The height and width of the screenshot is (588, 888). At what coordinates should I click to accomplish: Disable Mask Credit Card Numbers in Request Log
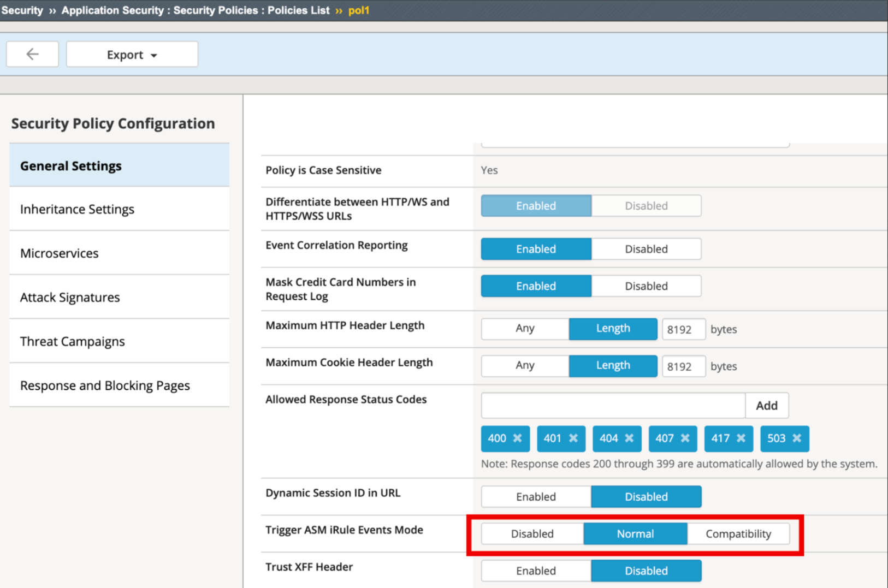(646, 286)
